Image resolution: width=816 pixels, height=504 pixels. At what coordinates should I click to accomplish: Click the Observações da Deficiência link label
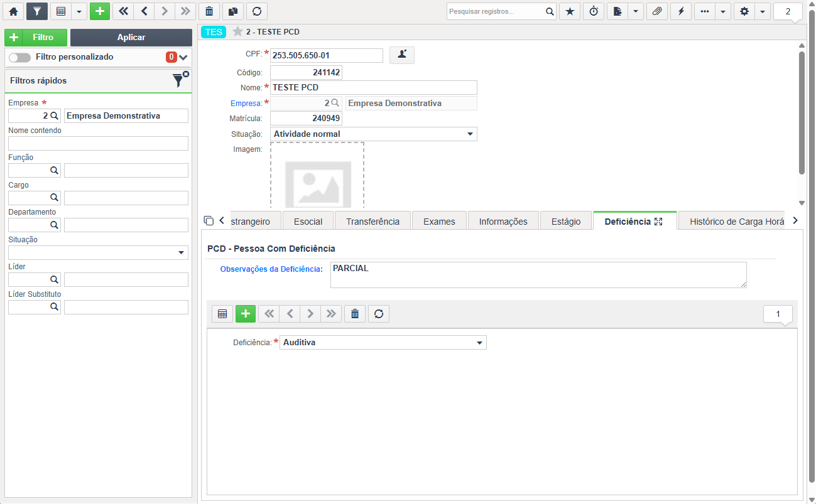(271, 269)
